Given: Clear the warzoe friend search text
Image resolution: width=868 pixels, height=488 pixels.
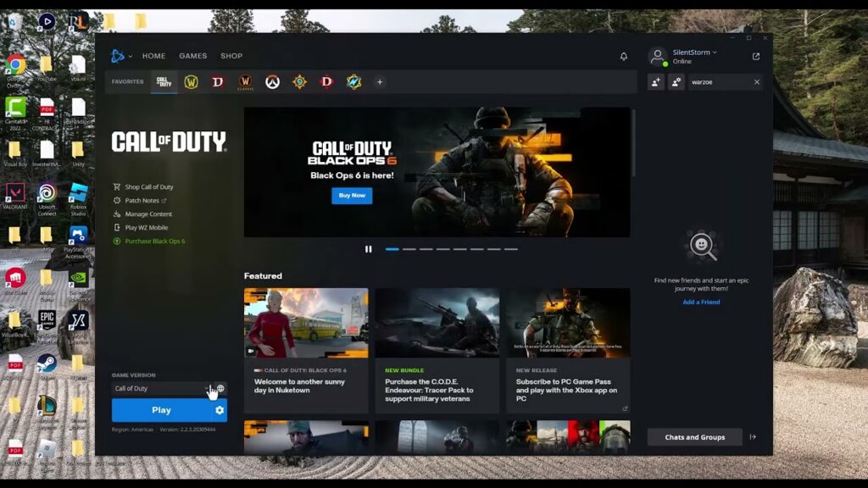Looking at the screenshot, I should [757, 82].
